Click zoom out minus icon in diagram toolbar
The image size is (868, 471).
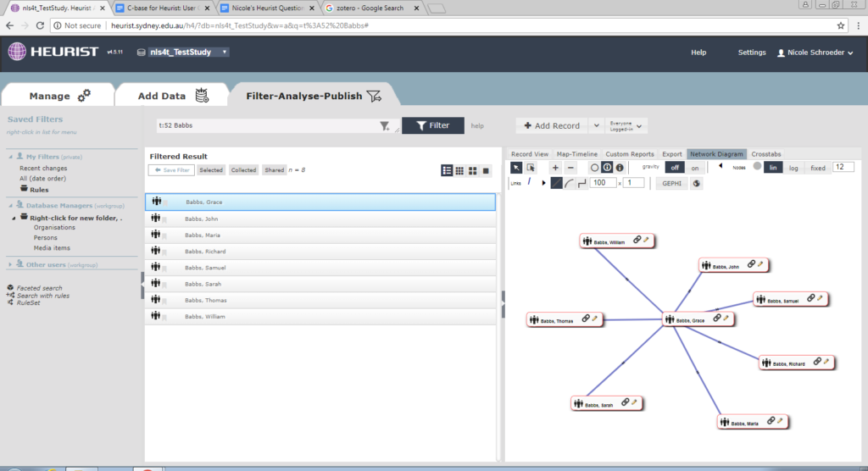(570, 168)
